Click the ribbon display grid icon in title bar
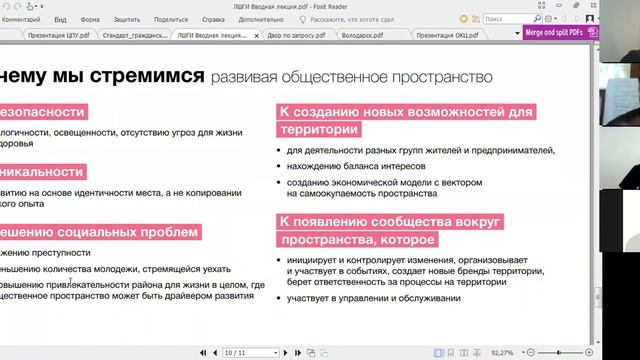 (x=541, y=5)
